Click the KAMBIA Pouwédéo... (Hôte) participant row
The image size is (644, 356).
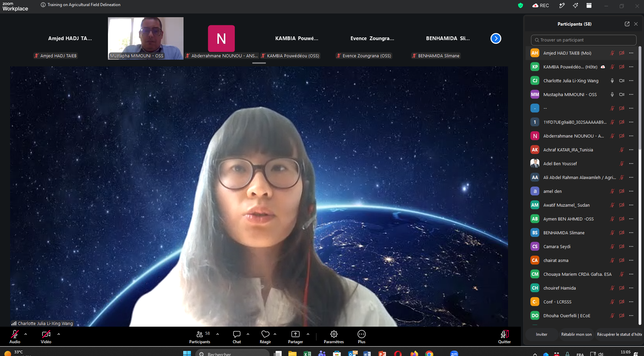pos(582,67)
